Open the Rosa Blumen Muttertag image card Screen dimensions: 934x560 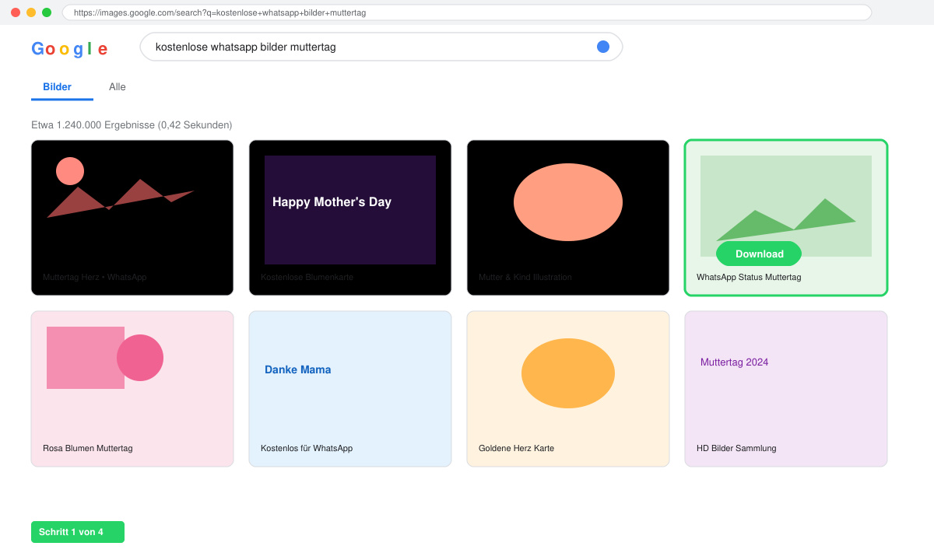[x=132, y=389]
